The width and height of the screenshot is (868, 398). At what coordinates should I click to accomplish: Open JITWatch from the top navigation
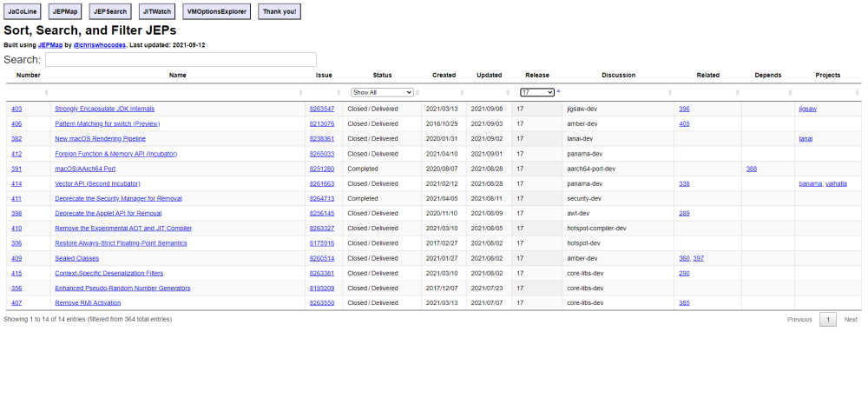(156, 12)
